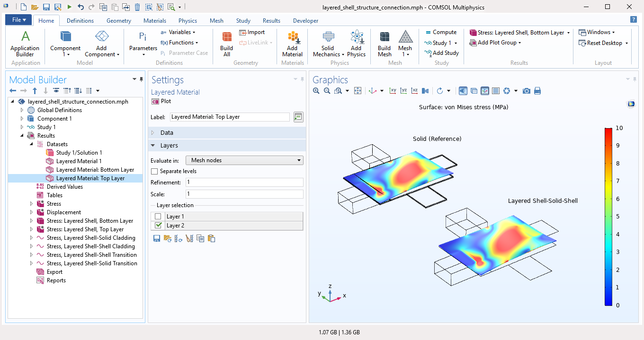Enable the Separate levels checkbox
Viewport: 644px width, 340px height.
[x=154, y=171]
